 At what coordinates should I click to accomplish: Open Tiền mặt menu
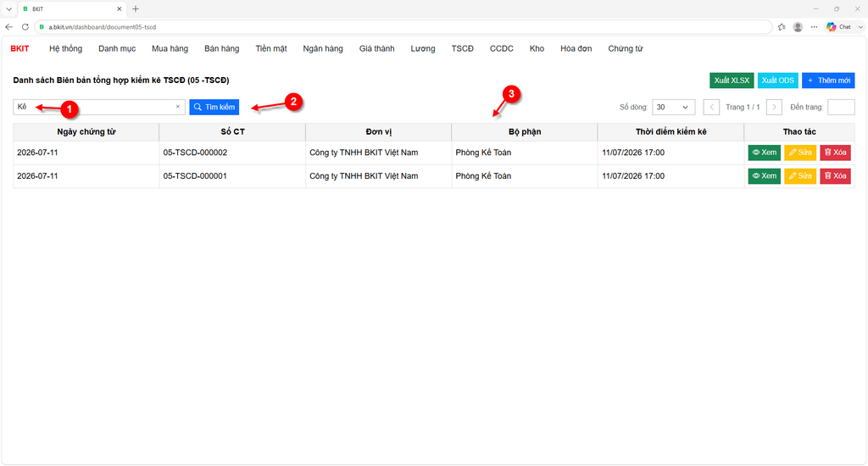(x=271, y=48)
